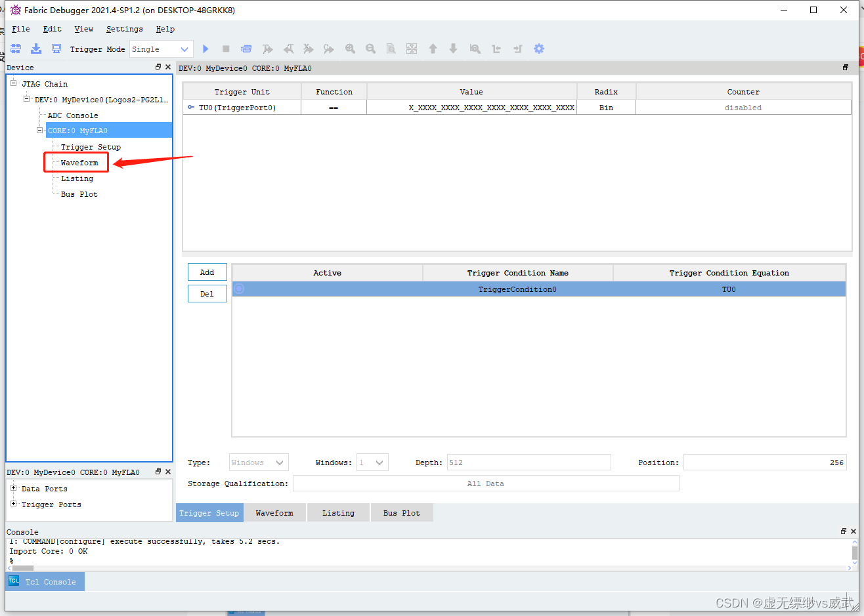Click the stop acquisition icon
The width and height of the screenshot is (864, 616).
[x=225, y=49]
